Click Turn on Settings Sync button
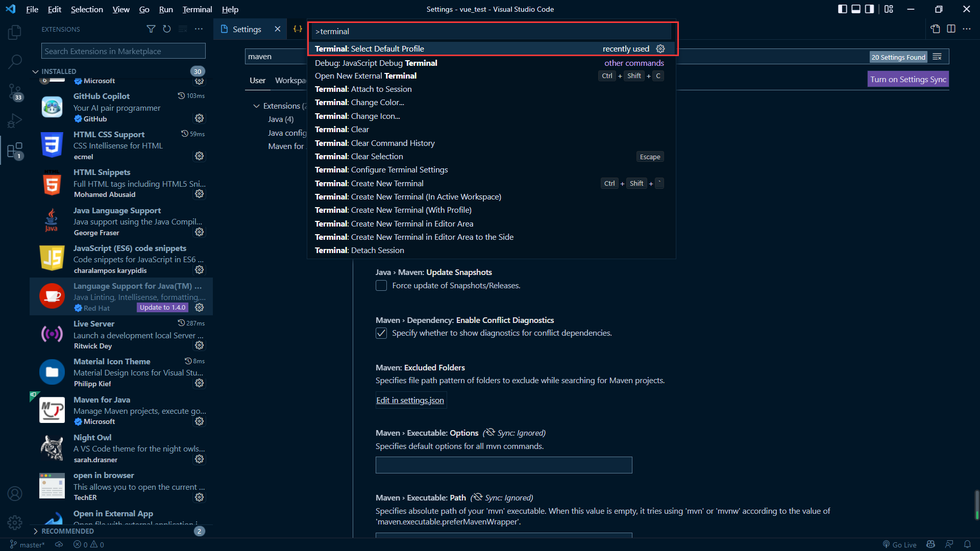 (908, 79)
